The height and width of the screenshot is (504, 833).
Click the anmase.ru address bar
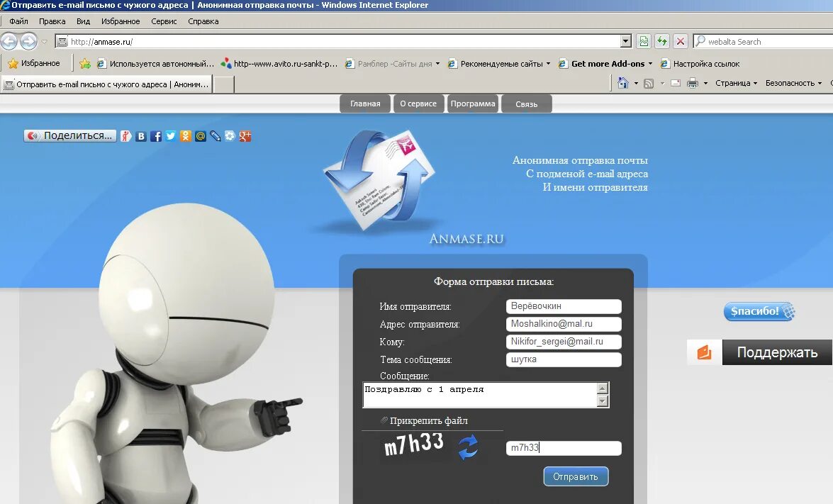point(340,41)
